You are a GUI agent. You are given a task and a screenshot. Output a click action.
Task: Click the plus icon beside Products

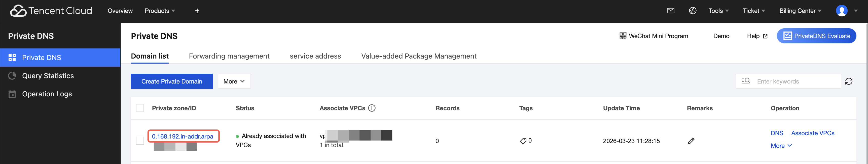(x=197, y=11)
